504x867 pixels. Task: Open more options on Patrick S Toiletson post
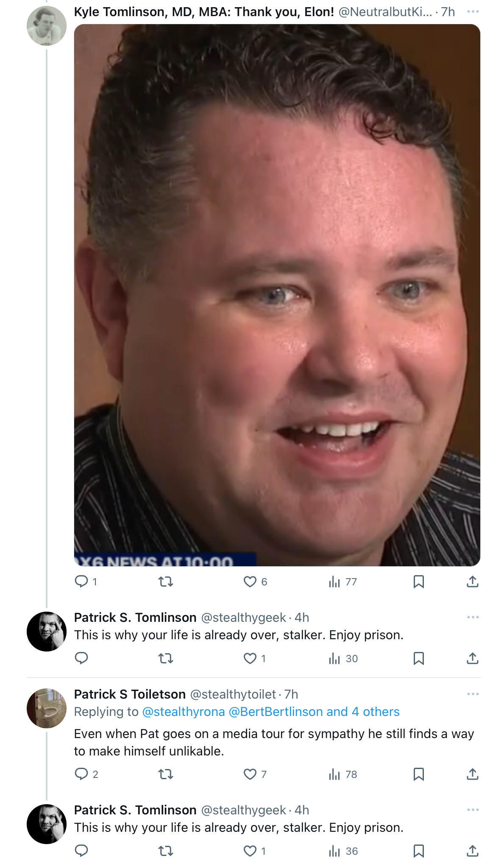[473, 694]
